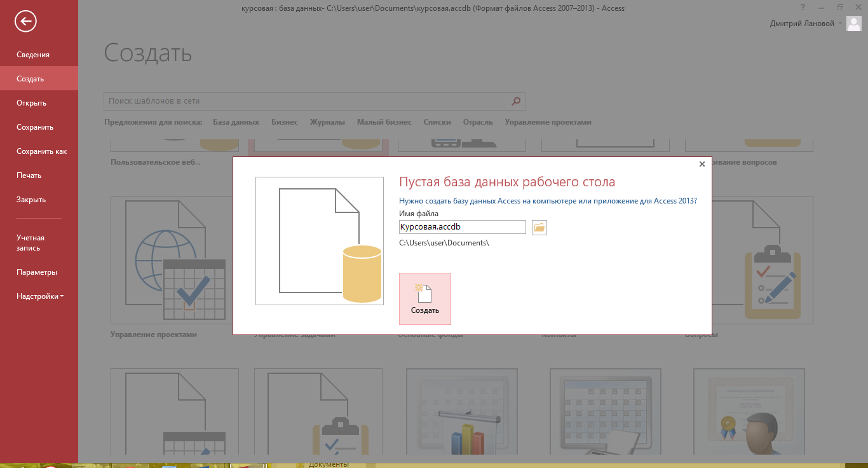Select the Малый бизнес search suggestion
Image resolution: width=868 pixels, height=468 pixels.
(x=384, y=122)
